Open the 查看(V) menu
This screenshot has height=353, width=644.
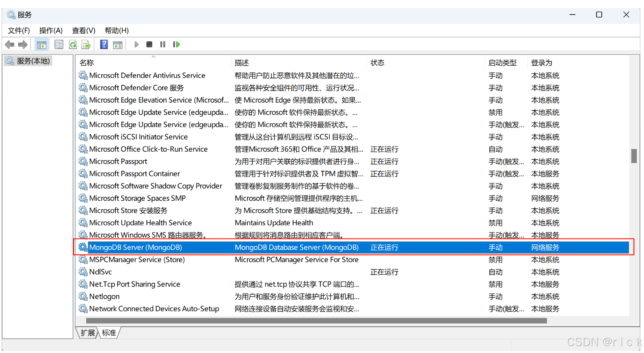pyautogui.click(x=84, y=30)
